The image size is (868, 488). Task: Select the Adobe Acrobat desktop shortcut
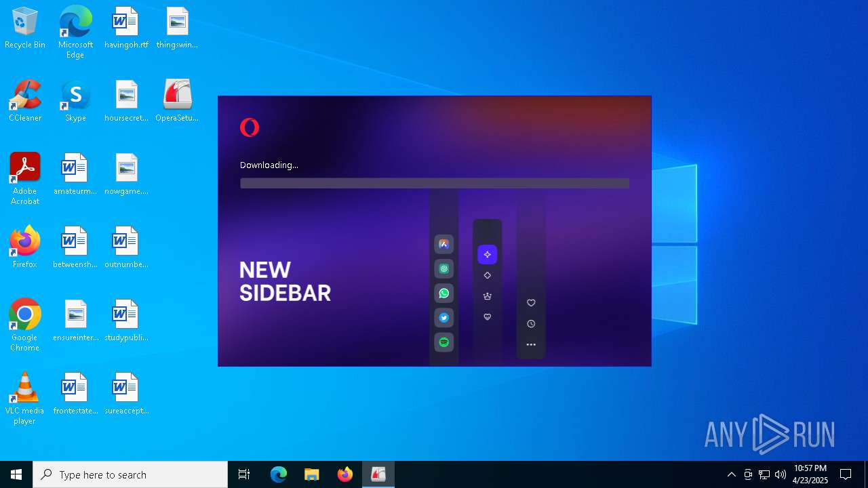click(x=25, y=179)
